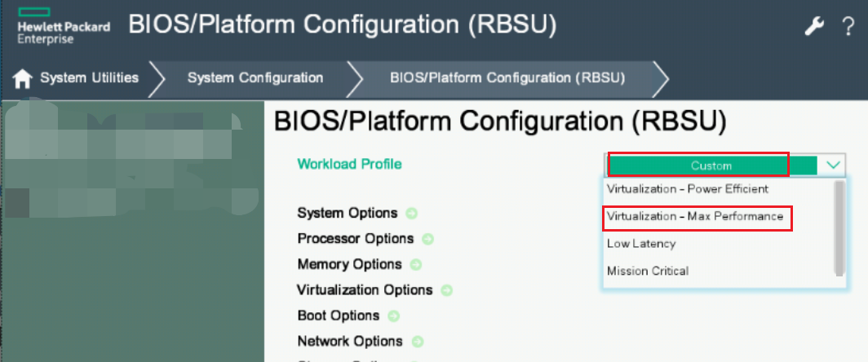Navigate to System Utilities breadcrumb

[89, 78]
